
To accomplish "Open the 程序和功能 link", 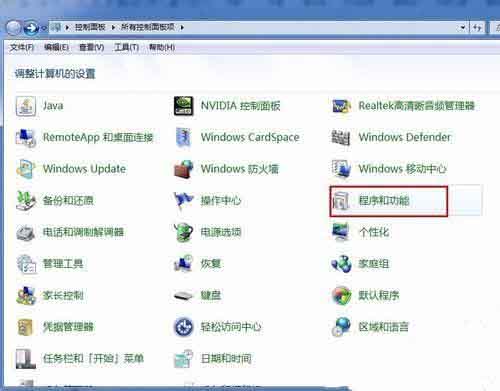I will (x=384, y=201).
